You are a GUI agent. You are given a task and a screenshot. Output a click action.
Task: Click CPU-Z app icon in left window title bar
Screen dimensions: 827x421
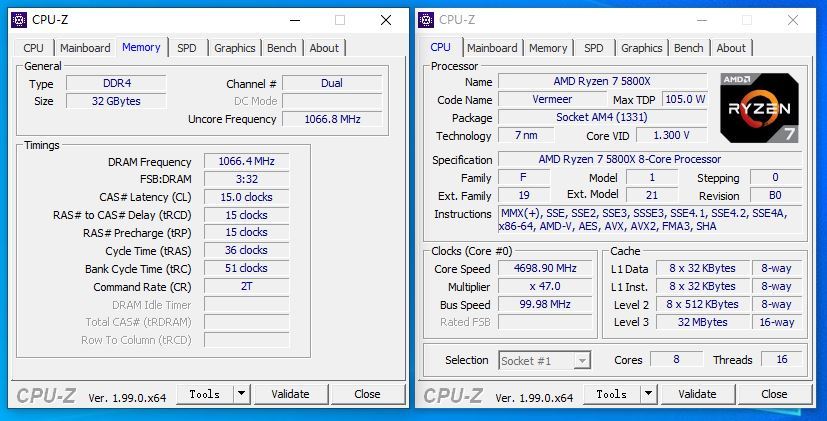19,20
